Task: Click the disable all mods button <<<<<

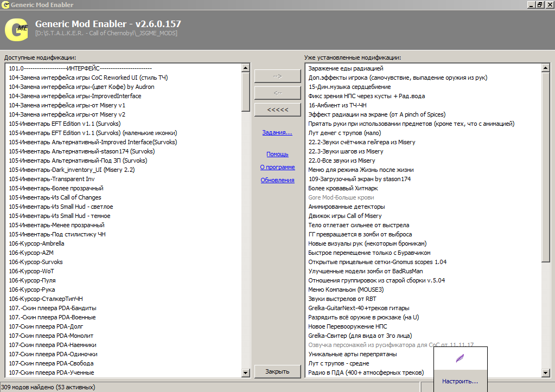Action: pos(278,110)
